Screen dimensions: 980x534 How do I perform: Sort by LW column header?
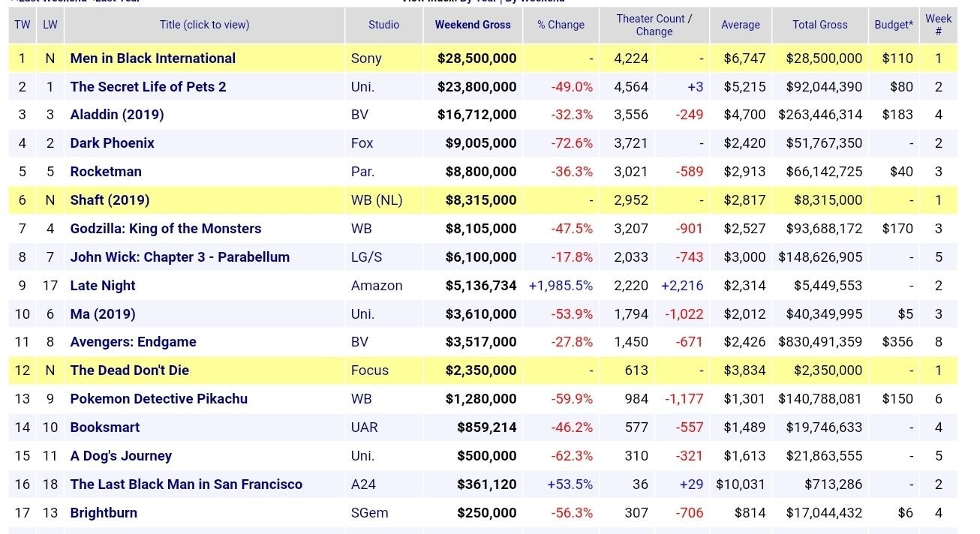(50, 25)
